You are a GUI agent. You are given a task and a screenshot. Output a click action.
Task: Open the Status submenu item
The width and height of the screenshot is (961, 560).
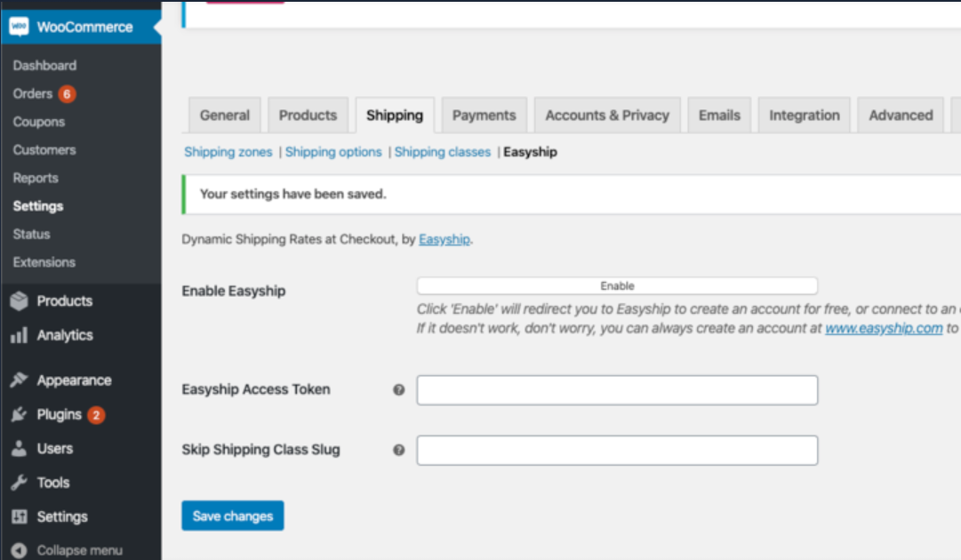(x=31, y=234)
